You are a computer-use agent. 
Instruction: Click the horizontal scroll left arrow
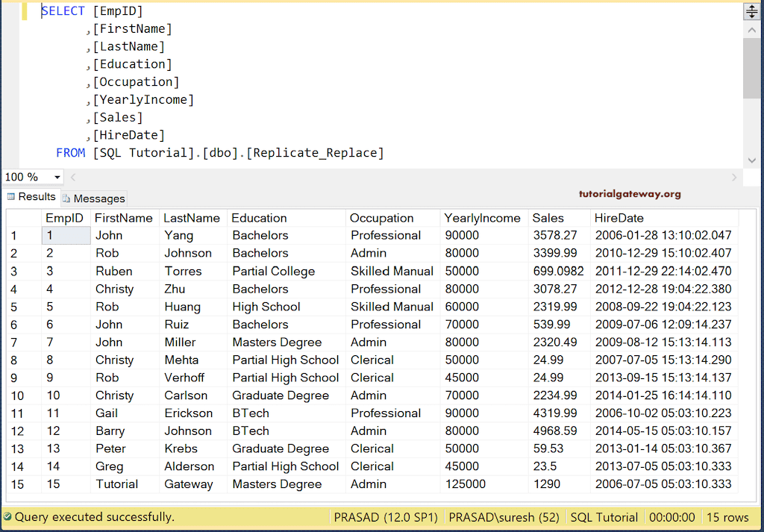point(72,178)
